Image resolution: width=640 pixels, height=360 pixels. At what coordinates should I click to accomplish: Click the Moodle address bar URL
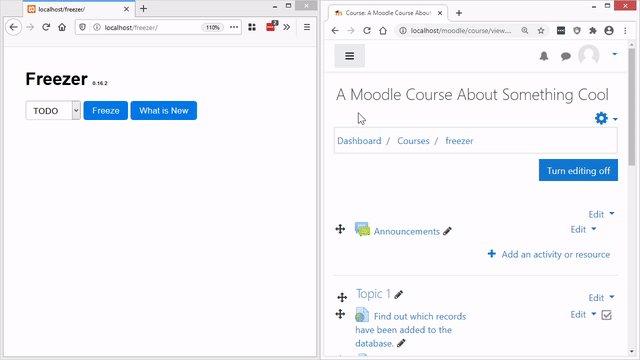click(461, 31)
